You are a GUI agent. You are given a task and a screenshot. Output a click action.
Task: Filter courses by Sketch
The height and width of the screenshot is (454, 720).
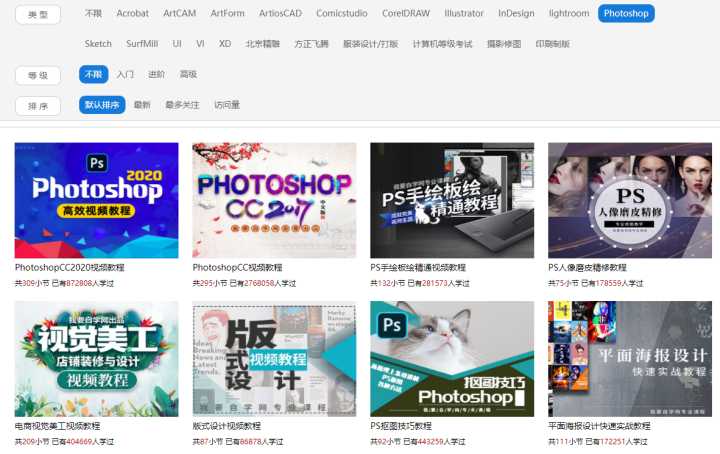(x=98, y=44)
